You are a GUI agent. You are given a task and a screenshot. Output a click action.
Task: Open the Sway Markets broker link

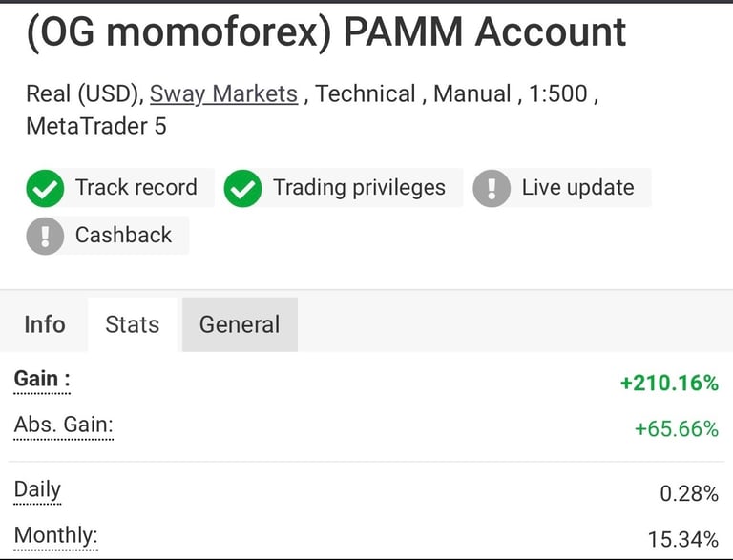click(223, 93)
